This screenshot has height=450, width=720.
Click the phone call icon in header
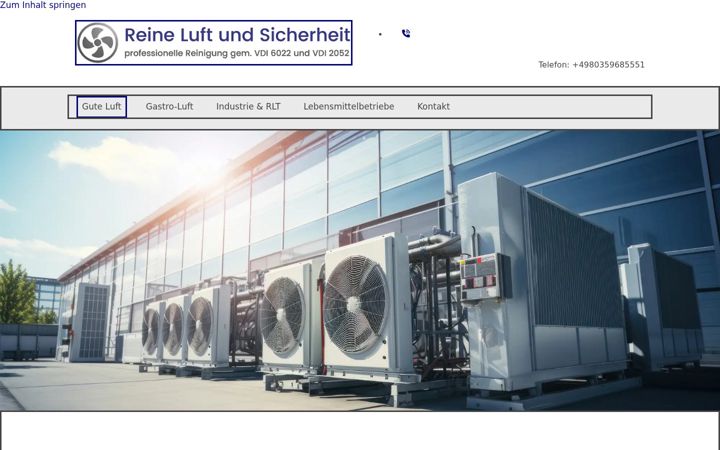pyautogui.click(x=406, y=34)
